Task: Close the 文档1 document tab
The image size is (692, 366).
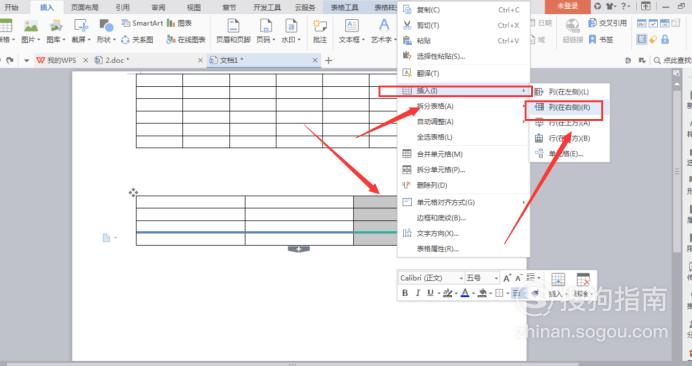Action: point(315,60)
